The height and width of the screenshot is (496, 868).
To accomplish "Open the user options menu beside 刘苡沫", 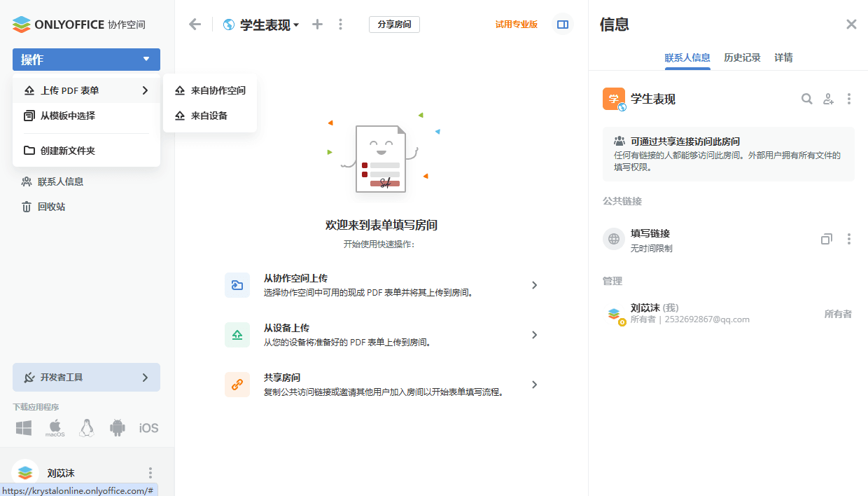I will click(x=150, y=473).
